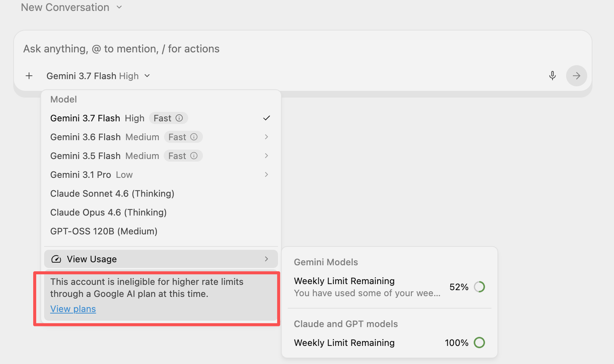The image size is (614, 364).
Task: Click the send arrow button
Action: [576, 76]
